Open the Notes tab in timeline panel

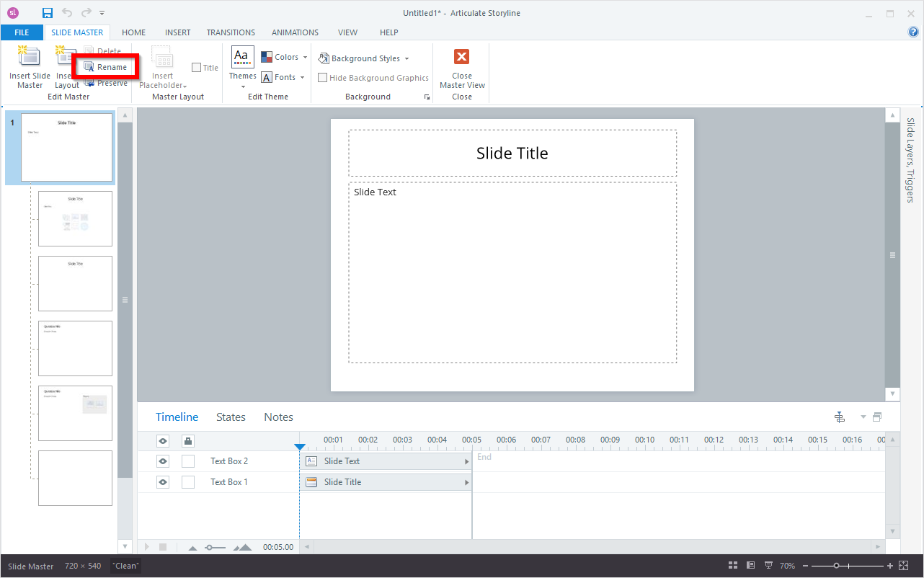[x=278, y=417]
